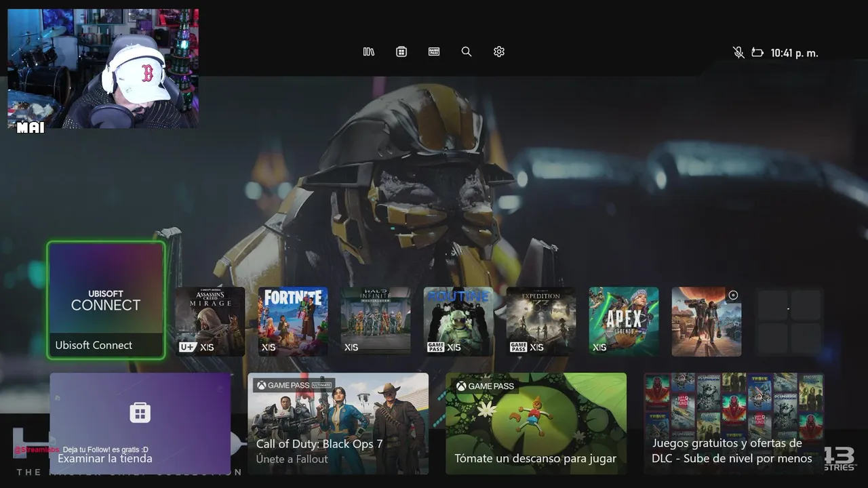Open the Game Pass icon in top bar
Screen dimensions: 868x488
tap(434, 52)
